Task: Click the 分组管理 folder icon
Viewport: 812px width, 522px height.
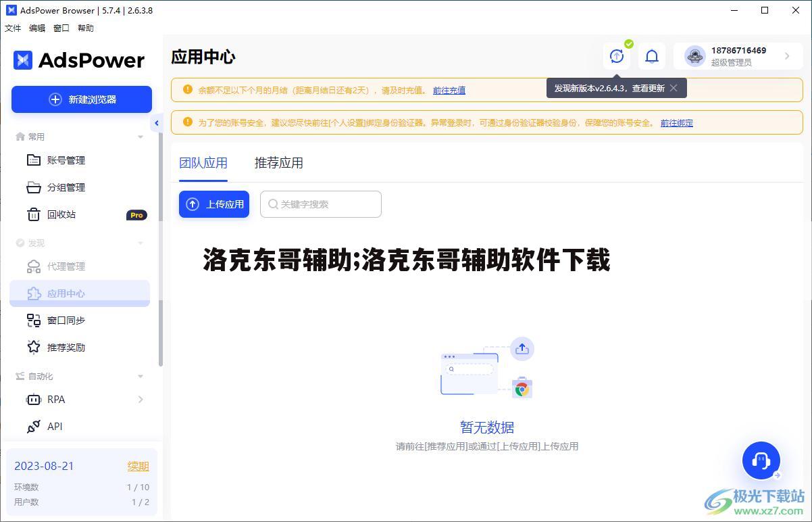Action: 34,187
